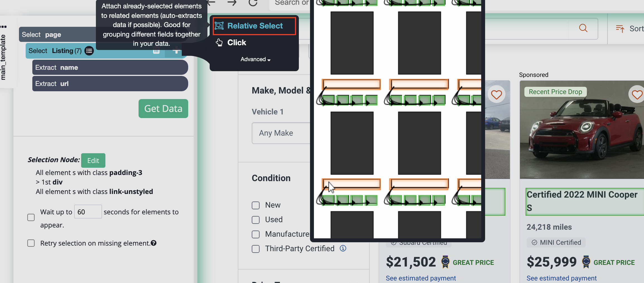Choose Click from the command menu

(x=236, y=42)
